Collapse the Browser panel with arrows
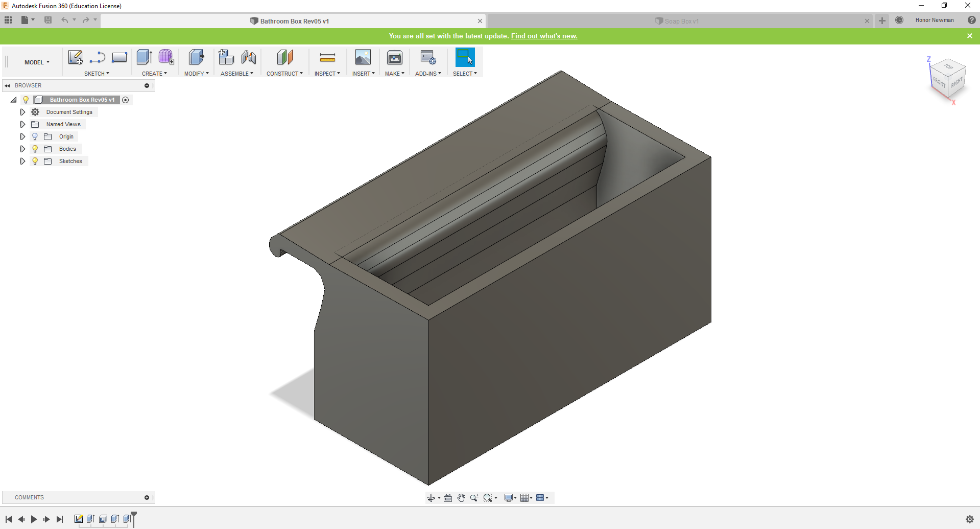The image size is (980, 529). [x=8, y=85]
